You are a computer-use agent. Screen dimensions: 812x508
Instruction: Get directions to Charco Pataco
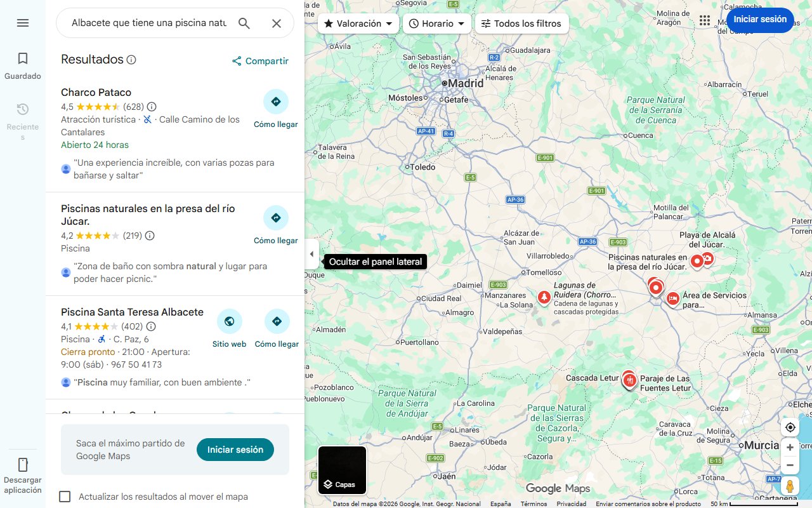click(x=276, y=109)
